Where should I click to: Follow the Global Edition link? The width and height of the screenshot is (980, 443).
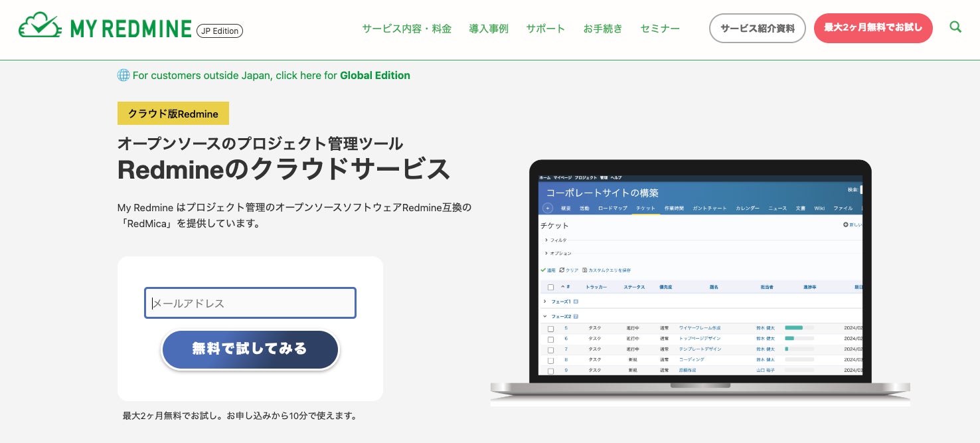point(374,75)
